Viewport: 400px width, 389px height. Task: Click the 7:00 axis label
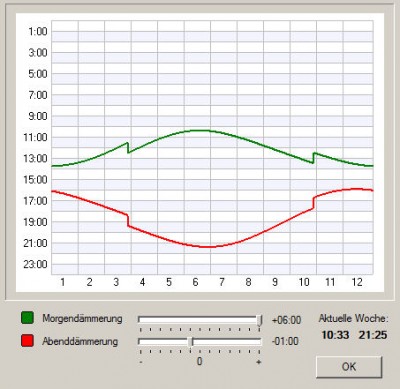[38, 95]
